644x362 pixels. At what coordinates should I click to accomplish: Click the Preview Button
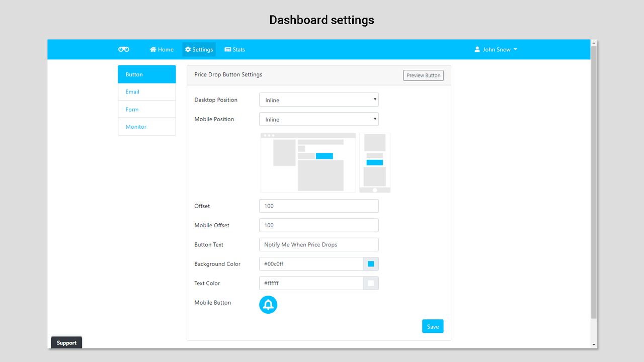[423, 75]
